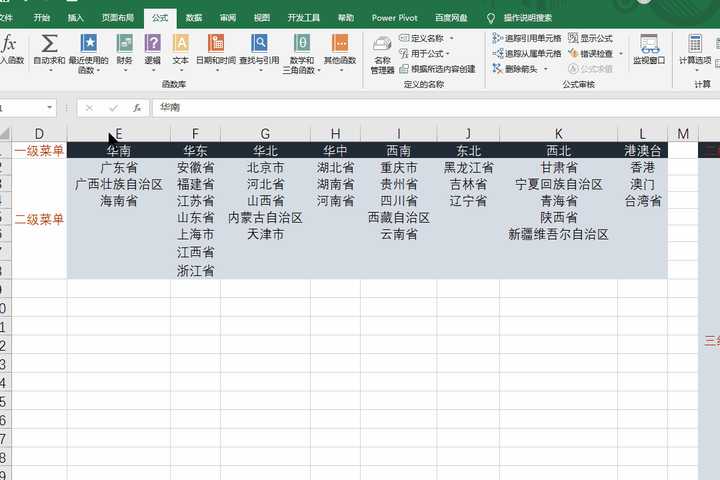This screenshot has height=480, width=720.
Task: Click the formula bar fx insert function icon
Action: 137,108
